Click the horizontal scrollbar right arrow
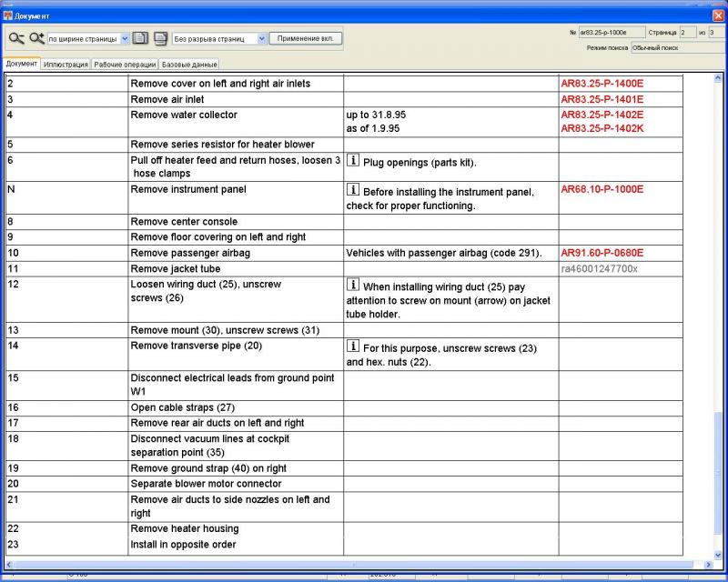This screenshot has height=582, width=728. [709, 565]
